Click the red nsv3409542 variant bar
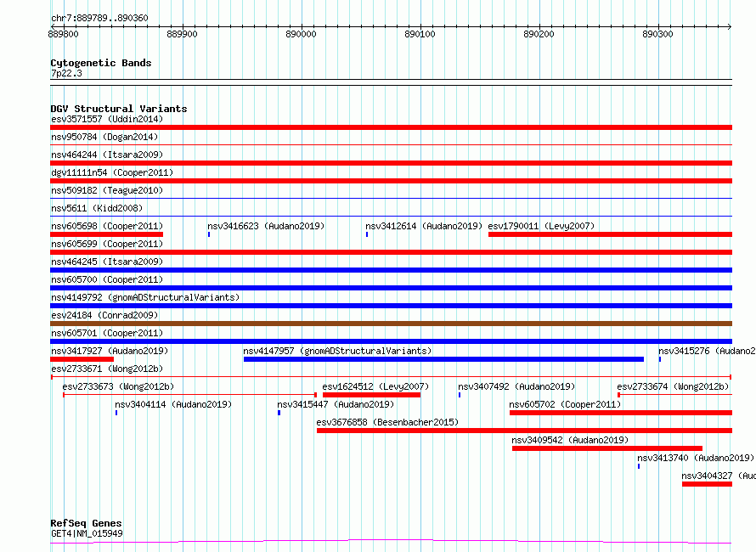Viewport: 756px width, 552px height. (x=607, y=448)
